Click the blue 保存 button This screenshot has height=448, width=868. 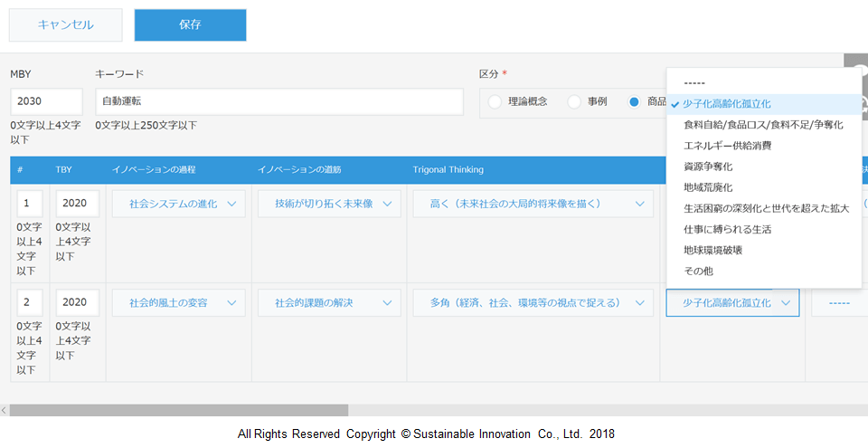190,25
